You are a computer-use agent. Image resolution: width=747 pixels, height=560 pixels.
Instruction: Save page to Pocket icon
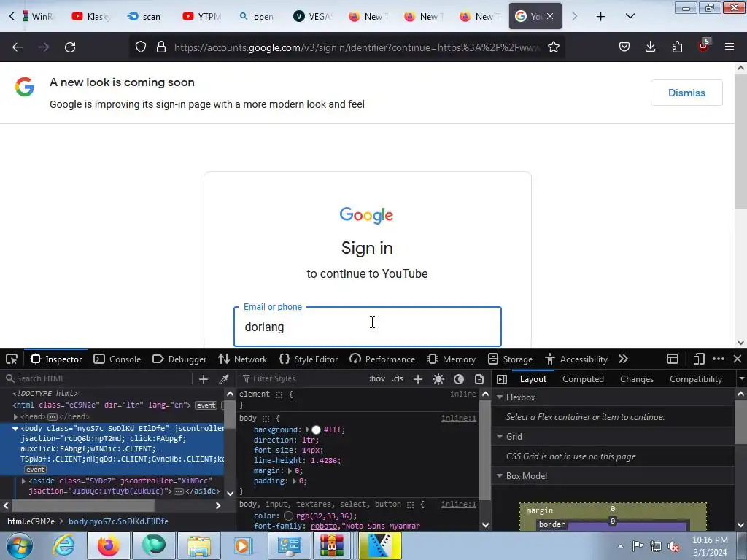pos(624,47)
